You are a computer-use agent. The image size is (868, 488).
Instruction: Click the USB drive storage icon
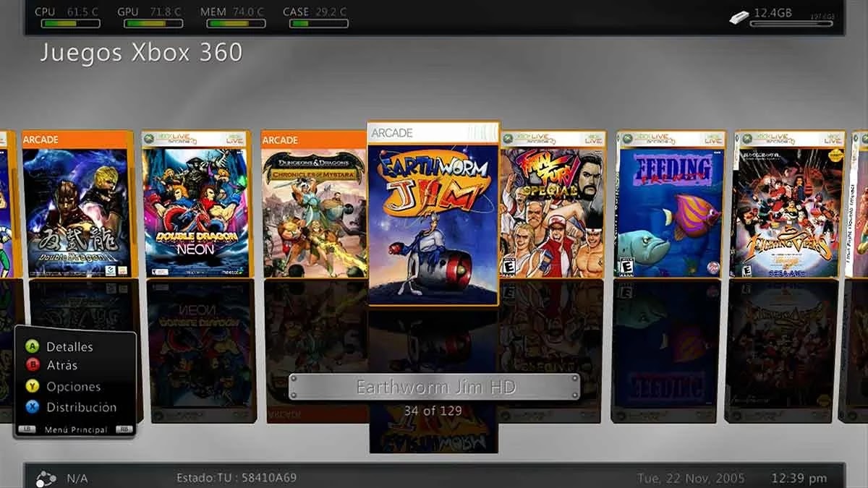(x=738, y=16)
